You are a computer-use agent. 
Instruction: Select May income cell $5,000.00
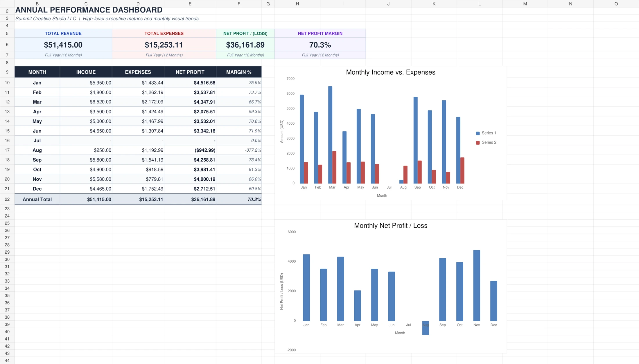pyautogui.click(x=86, y=121)
